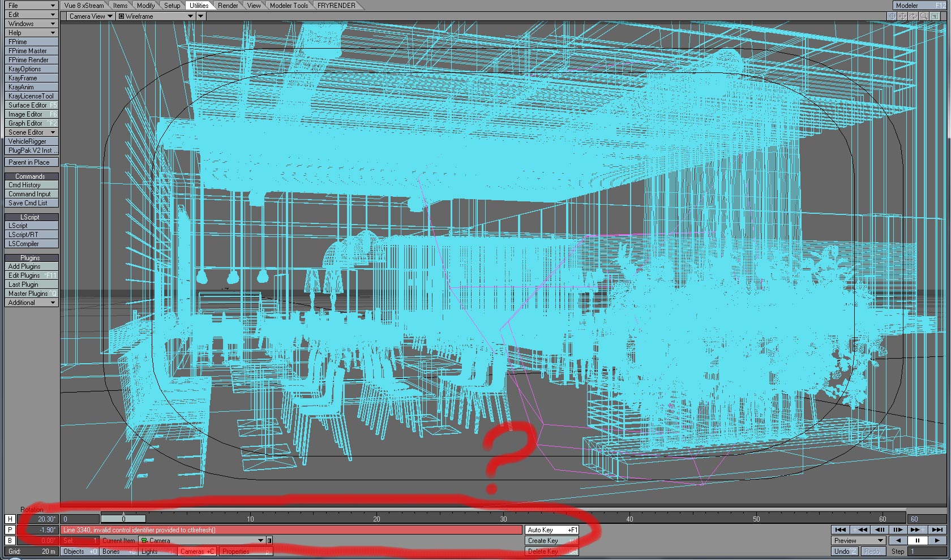Click the viewport maximize toggle icon
Image resolution: width=951 pixels, height=560 pixels.
click(x=935, y=16)
